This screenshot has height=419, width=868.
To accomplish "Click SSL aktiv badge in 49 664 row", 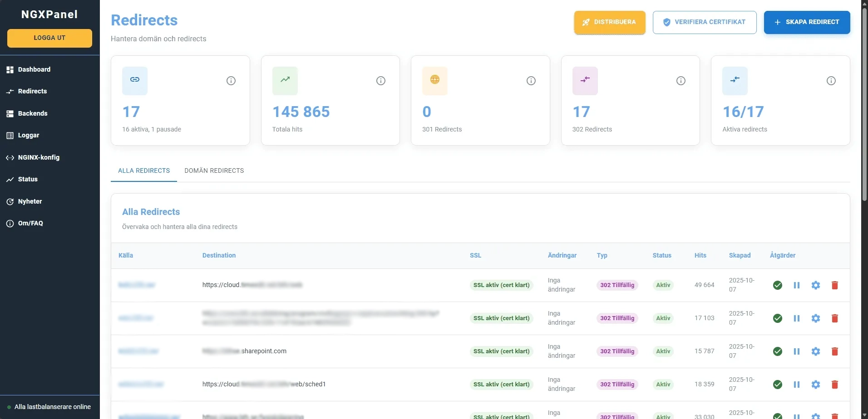I will (501, 285).
